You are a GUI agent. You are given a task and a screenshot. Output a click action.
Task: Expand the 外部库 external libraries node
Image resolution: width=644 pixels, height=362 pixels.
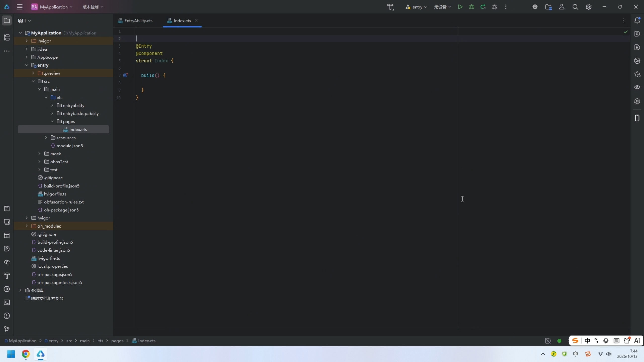point(20,290)
